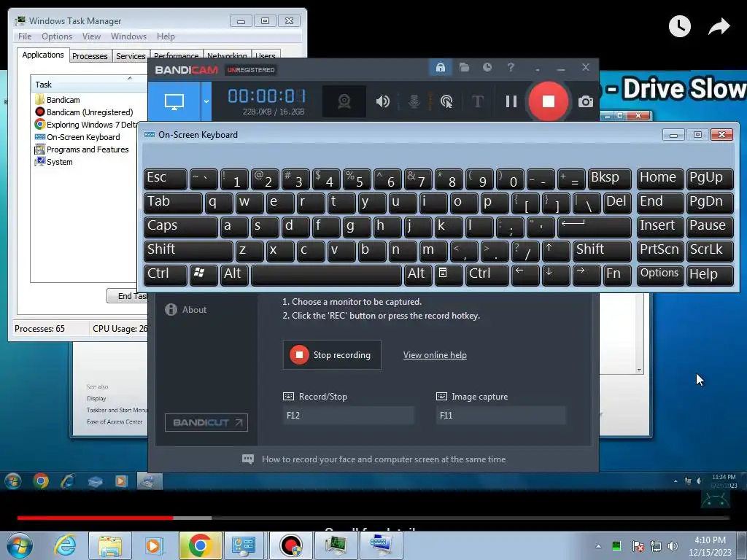
Task: Switch to the Processes tab
Action: pos(90,56)
